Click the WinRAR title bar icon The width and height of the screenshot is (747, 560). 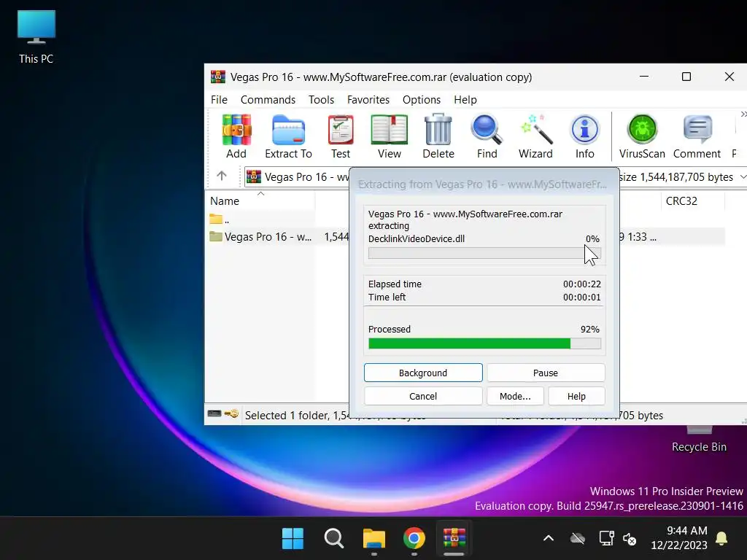pyautogui.click(x=217, y=77)
